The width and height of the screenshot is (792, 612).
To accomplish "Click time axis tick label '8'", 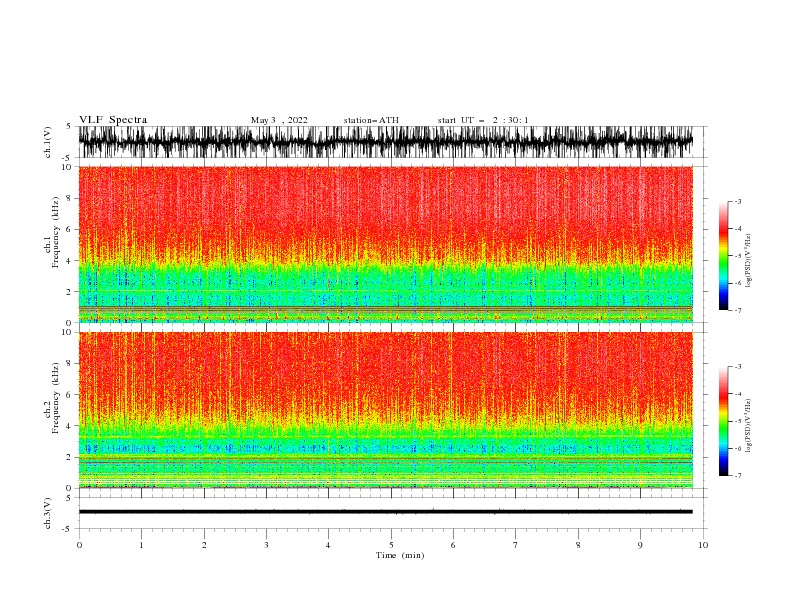I will tap(578, 545).
